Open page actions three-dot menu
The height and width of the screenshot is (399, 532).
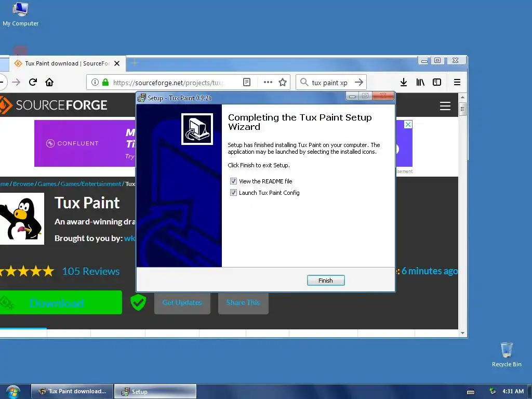(x=268, y=82)
